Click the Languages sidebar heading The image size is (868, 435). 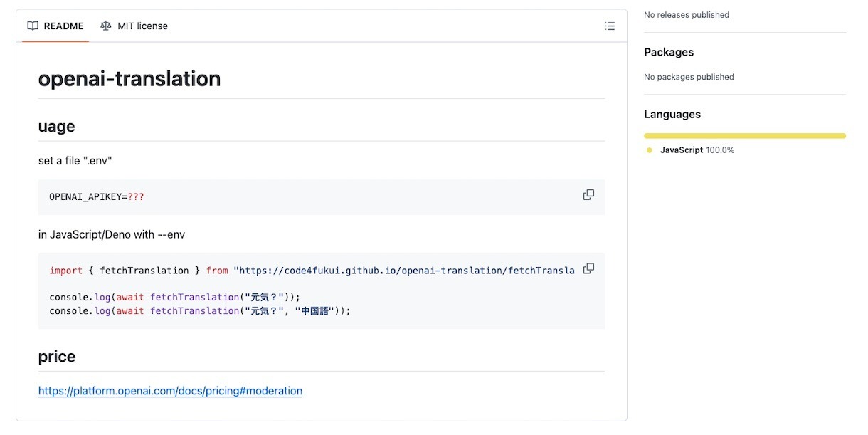pyautogui.click(x=672, y=115)
